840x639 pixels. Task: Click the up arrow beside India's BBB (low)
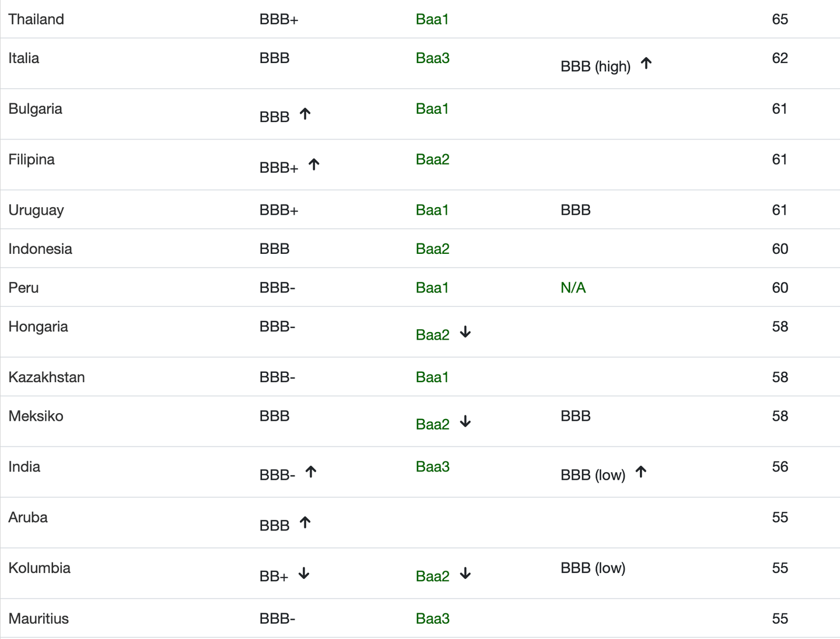pyautogui.click(x=640, y=472)
